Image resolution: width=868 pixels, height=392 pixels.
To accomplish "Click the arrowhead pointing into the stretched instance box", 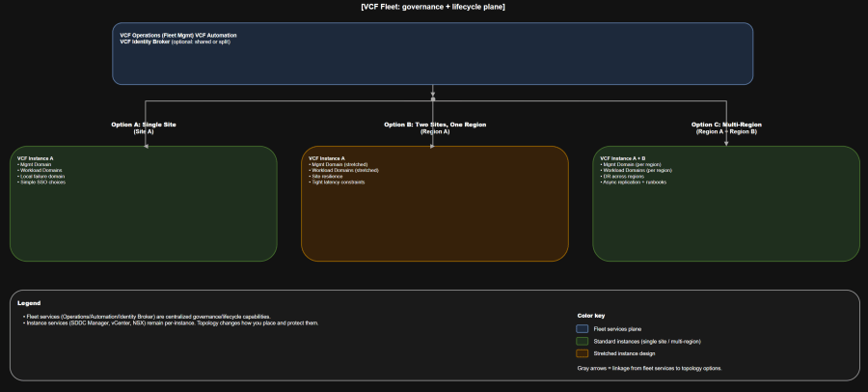I will [x=433, y=144].
